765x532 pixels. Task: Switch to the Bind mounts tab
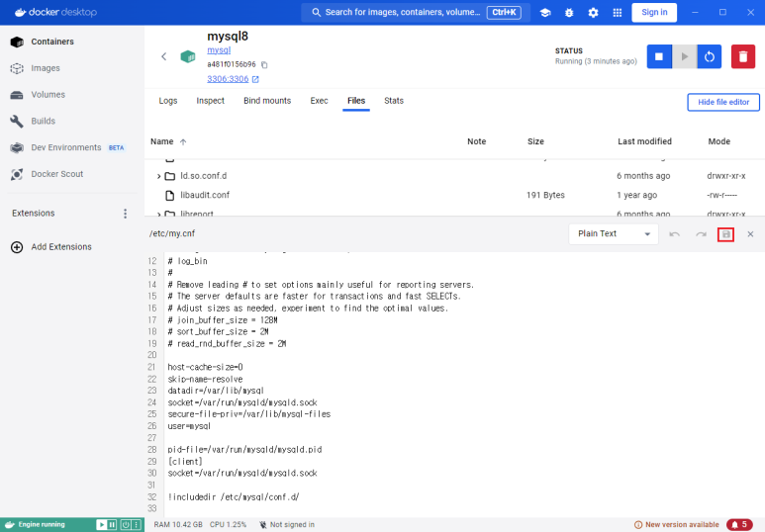tap(267, 101)
